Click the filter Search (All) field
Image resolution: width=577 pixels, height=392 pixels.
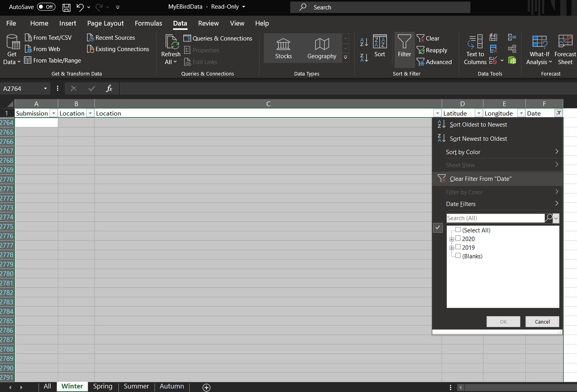click(495, 218)
